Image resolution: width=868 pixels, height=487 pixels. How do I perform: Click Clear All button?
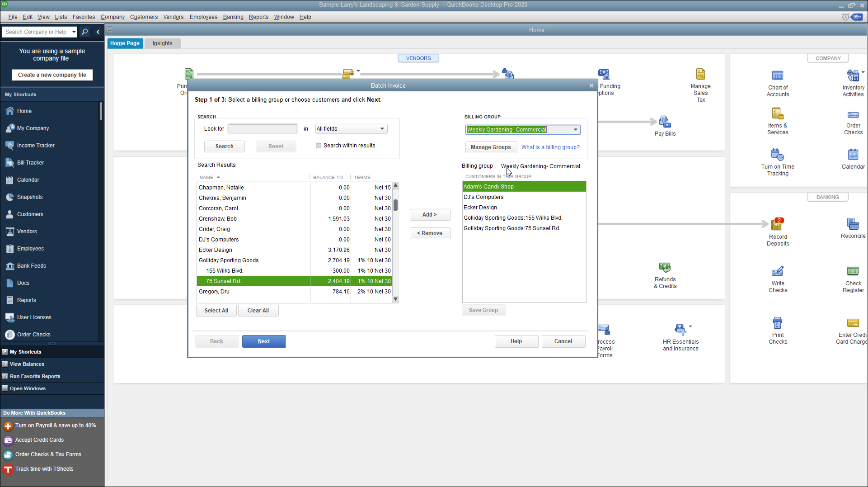pos(258,311)
